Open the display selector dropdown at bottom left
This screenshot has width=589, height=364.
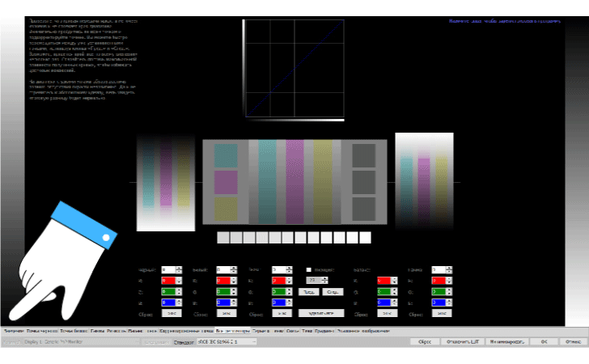pos(49,342)
